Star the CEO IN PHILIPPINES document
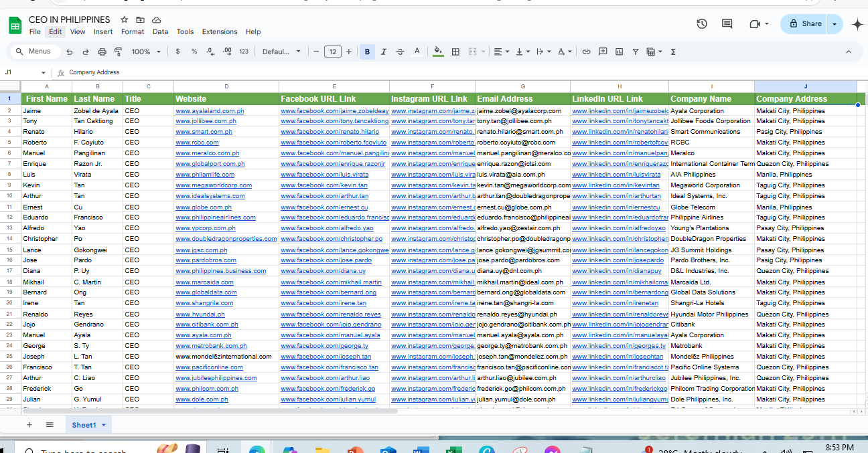868x453 pixels. [124, 20]
